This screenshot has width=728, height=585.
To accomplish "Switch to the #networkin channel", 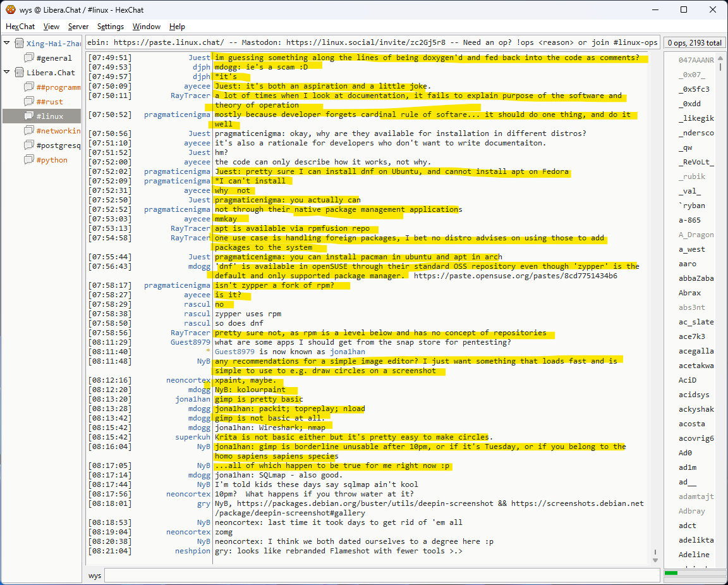I will [x=58, y=131].
